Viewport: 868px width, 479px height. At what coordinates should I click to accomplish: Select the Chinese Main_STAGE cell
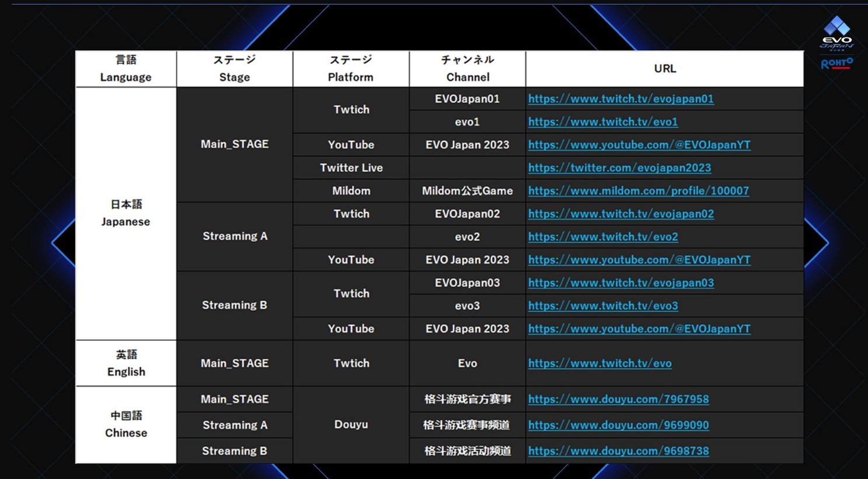235,399
